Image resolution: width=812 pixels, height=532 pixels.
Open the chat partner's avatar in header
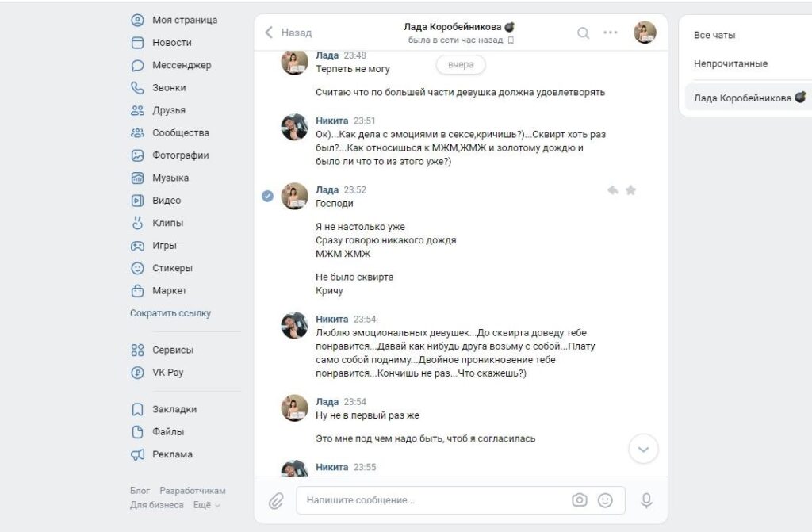pos(645,33)
